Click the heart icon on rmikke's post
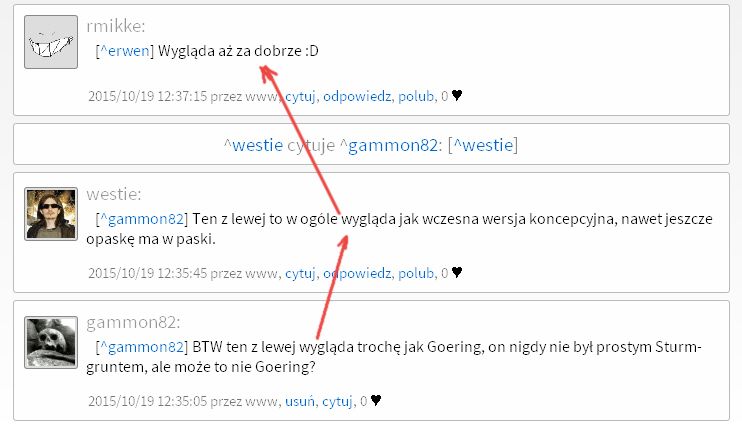 [457, 96]
